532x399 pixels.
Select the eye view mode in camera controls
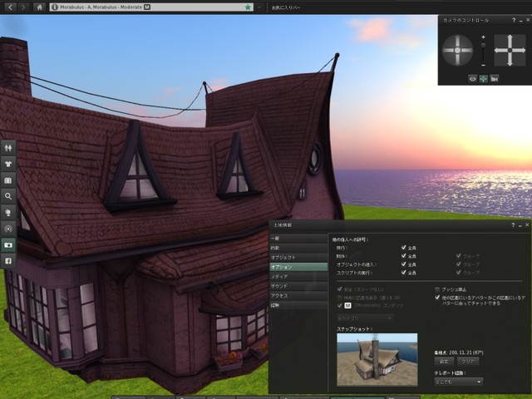(473, 79)
